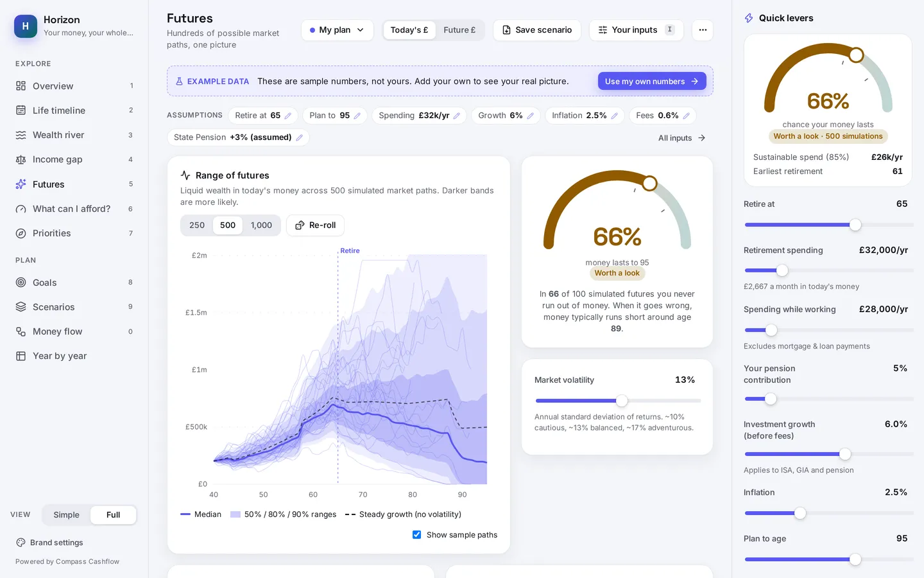Open the Overview page
The image size is (924, 578).
point(74,86)
